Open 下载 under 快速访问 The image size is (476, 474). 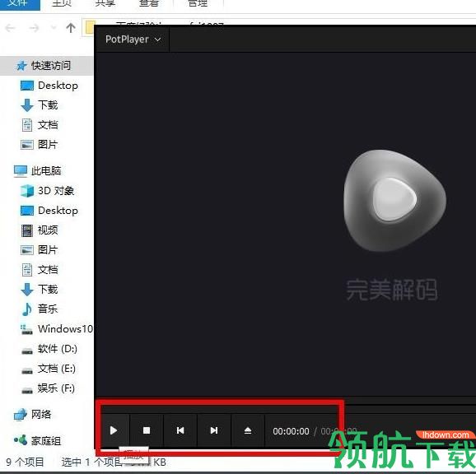[x=40, y=105]
